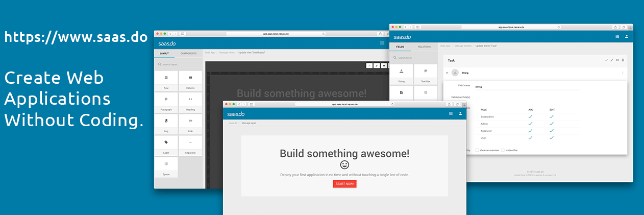Click the saas.do logo in Manage apps window
The image size is (644, 215).
coord(236,113)
